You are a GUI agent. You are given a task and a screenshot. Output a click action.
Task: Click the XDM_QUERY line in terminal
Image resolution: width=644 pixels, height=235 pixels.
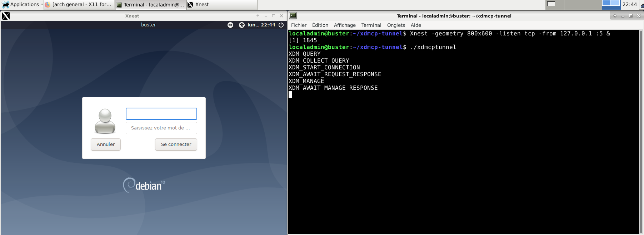click(305, 54)
